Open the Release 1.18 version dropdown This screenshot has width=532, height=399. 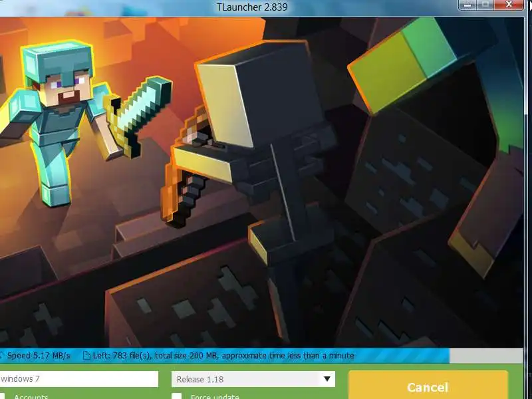[253, 379]
